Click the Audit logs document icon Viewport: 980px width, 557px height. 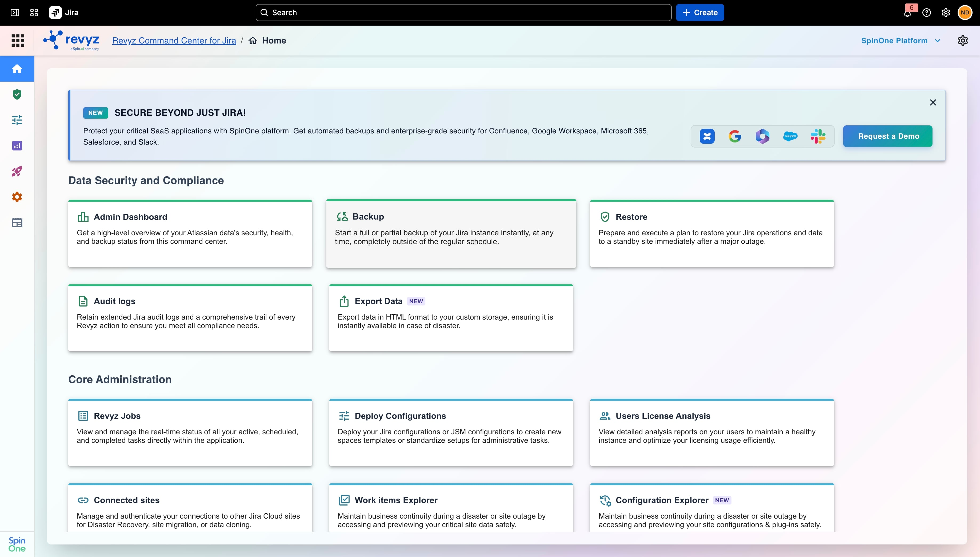click(x=83, y=301)
